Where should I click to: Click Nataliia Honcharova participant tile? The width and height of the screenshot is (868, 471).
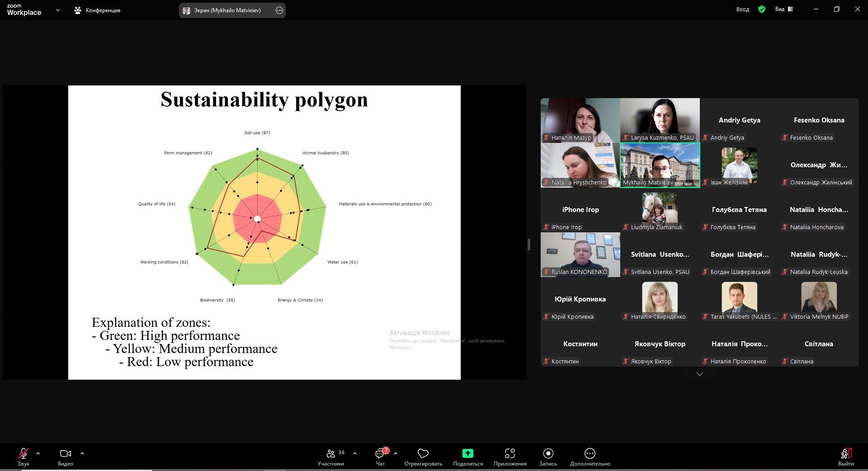(x=819, y=210)
